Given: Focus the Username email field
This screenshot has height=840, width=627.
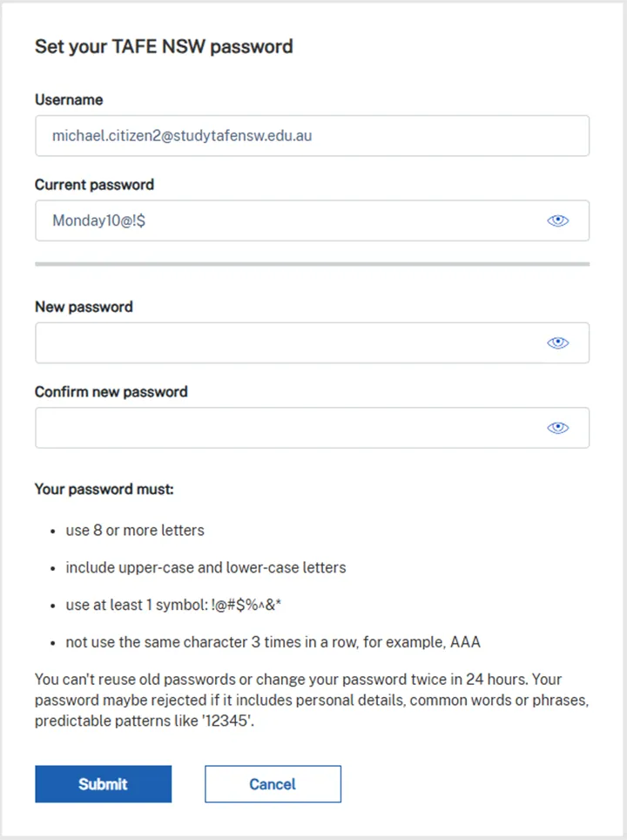Looking at the screenshot, I should pos(312,136).
